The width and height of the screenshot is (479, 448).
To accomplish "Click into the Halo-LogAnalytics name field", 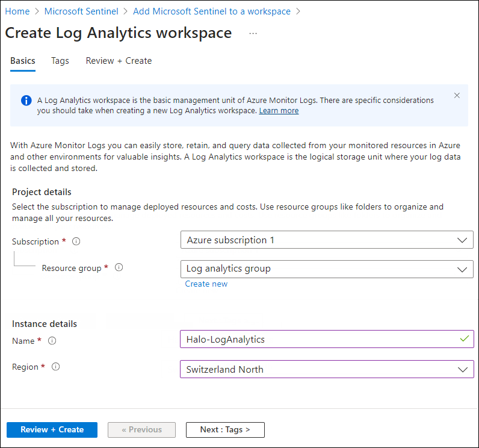I will [x=319, y=340].
